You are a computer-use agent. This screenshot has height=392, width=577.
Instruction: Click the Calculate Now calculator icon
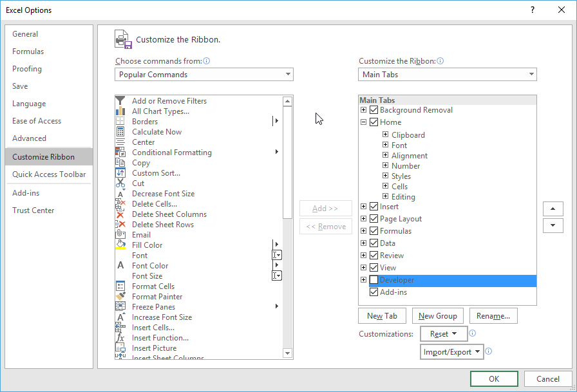pos(120,132)
